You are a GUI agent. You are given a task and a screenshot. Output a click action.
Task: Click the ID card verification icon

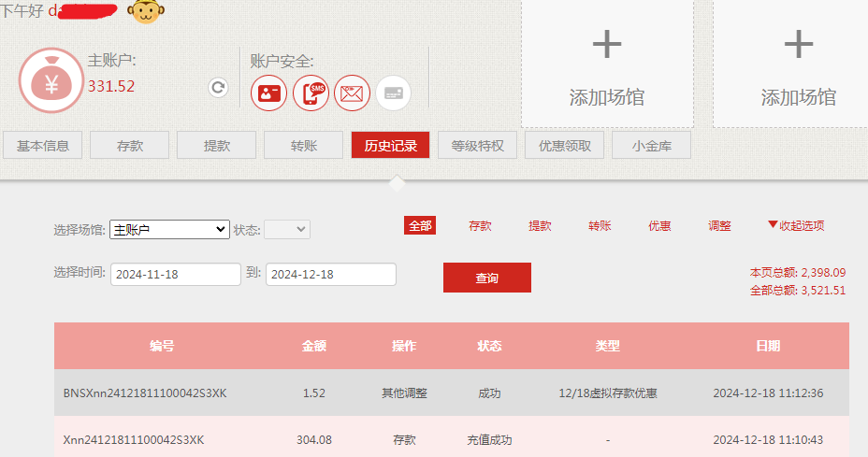point(268,93)
